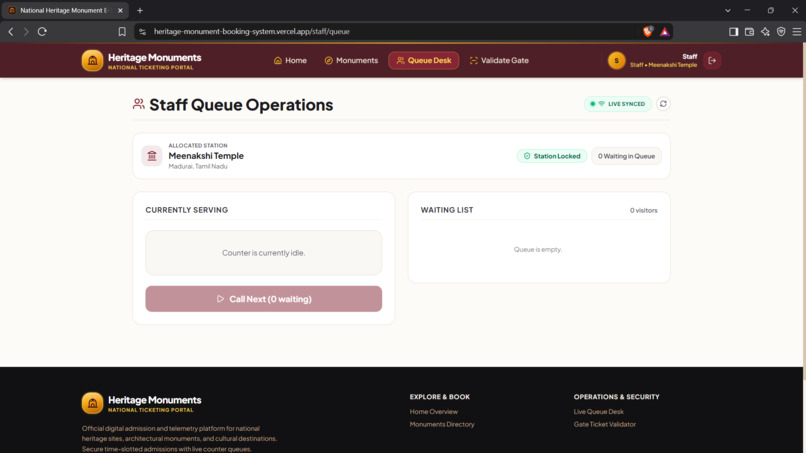The height and width of the screenshot is (453, 806).
Task: Click the VPN shield icon in toolbar
Action: (781, 32)
